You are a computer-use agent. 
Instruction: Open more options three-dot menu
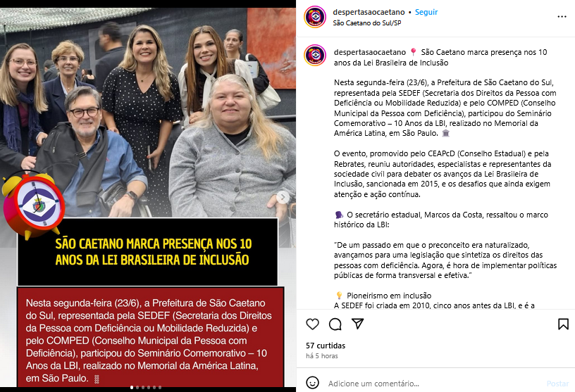point(562,17)
